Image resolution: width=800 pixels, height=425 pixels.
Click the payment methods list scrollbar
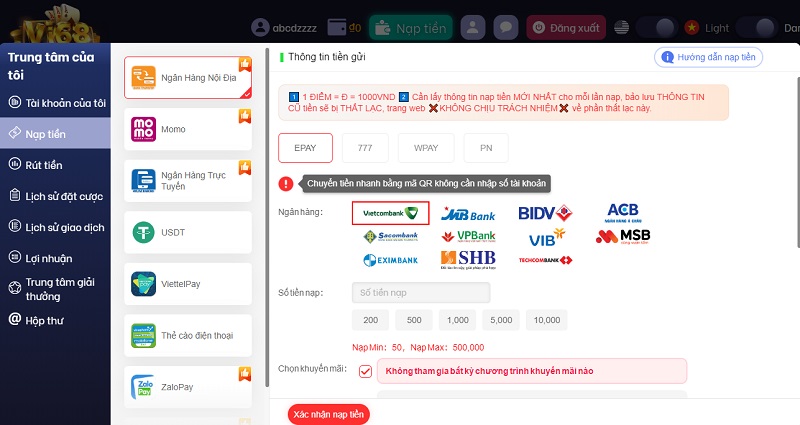point(267,217)
